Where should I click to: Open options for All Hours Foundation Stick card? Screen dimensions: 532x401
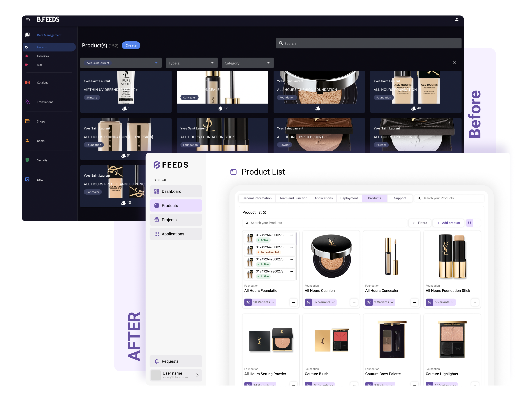(475, 302)
